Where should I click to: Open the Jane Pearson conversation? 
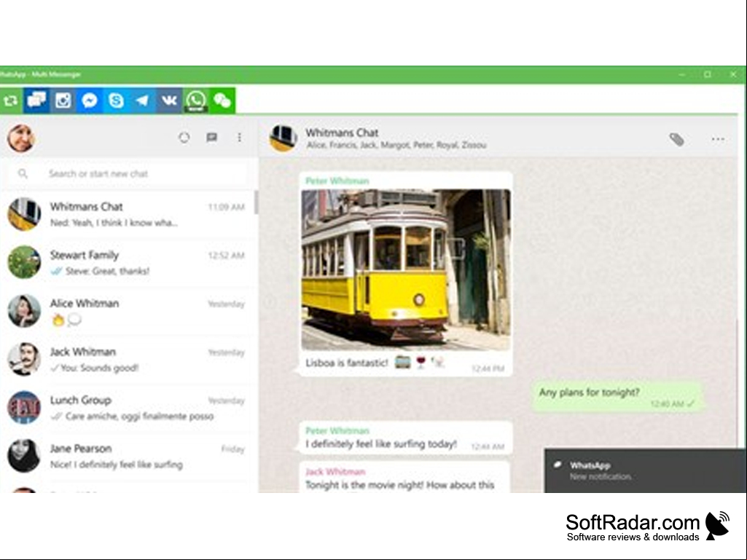pos(128,456)
